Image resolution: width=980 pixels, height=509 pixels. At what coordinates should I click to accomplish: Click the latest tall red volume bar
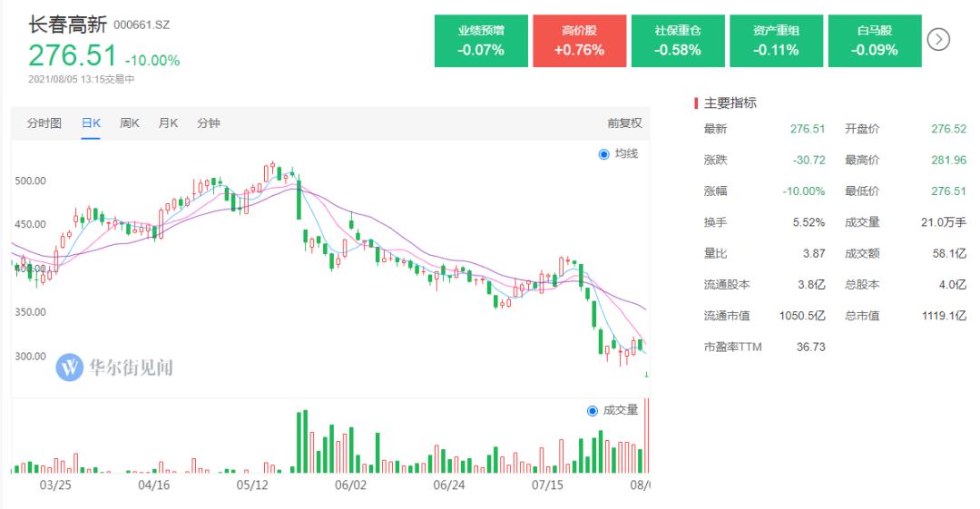pyautogui.click(x=647, y=436)
